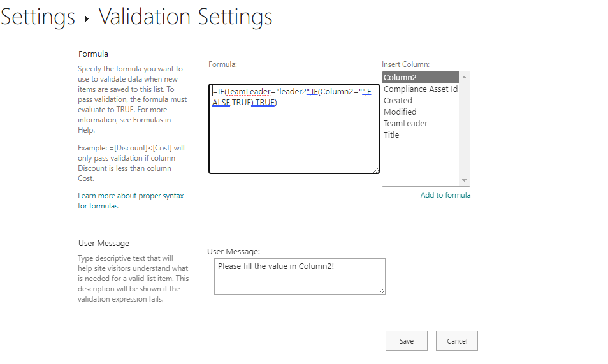The width and height of the screenshot is (608, 364).
Task: Click the column list scroll down arrow
Action: coord(464,180)
